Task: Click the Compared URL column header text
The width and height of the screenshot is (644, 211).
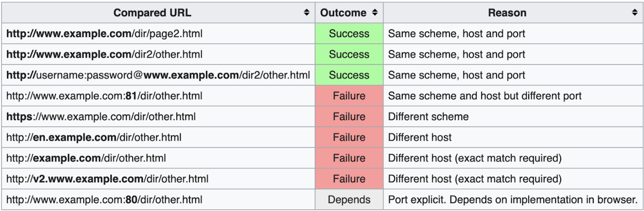Action: [152, 13]
